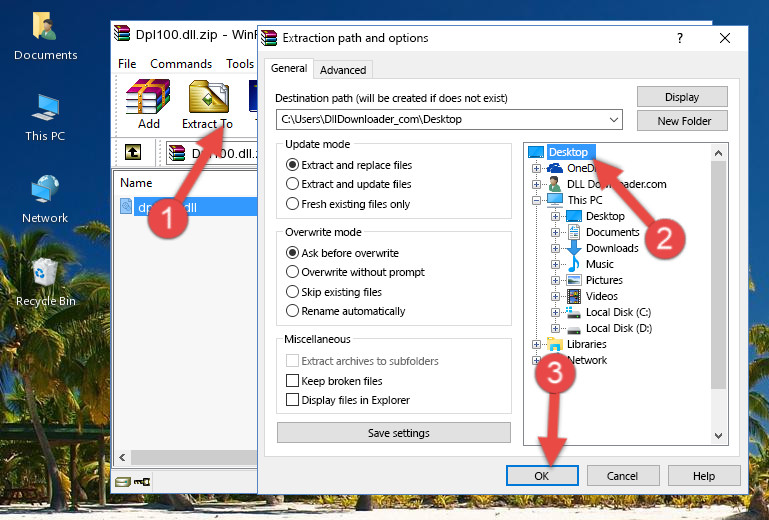Select Fresh existing files only option

click(292, 204)
